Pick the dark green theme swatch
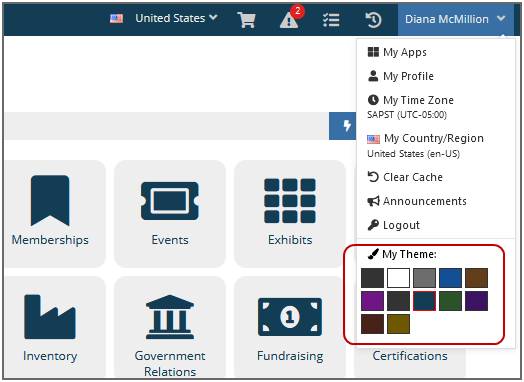The width and height of the screenshot is (524, 382). [x=450, y=301]
